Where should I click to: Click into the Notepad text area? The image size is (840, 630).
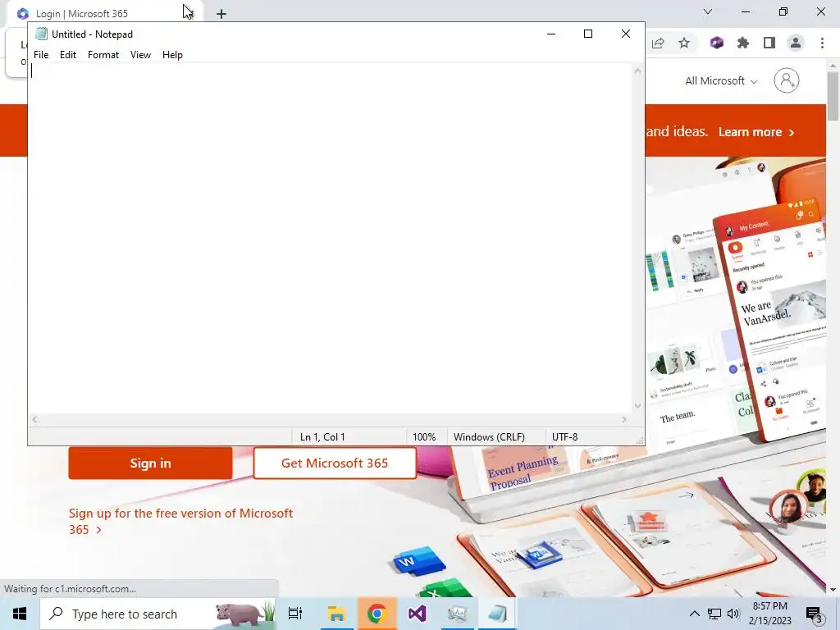(330, 239)
